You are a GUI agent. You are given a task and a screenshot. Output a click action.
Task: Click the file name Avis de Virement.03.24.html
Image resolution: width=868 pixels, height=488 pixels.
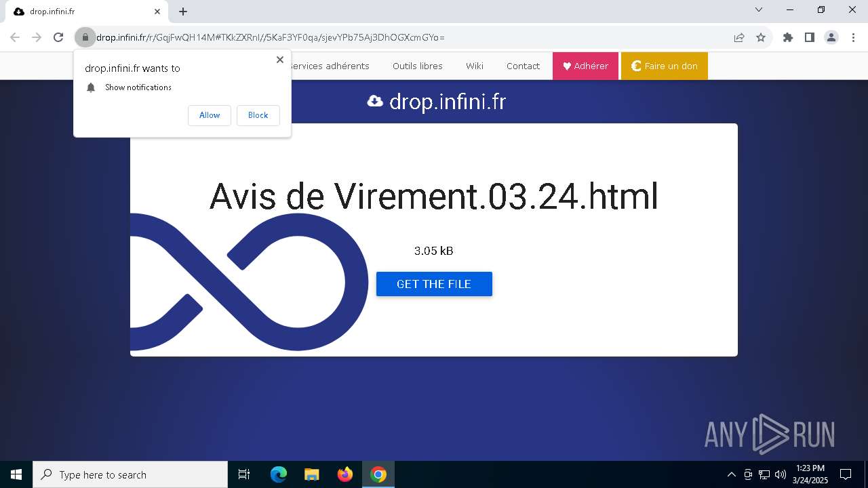pyautogui.click(x=434, y=196)
